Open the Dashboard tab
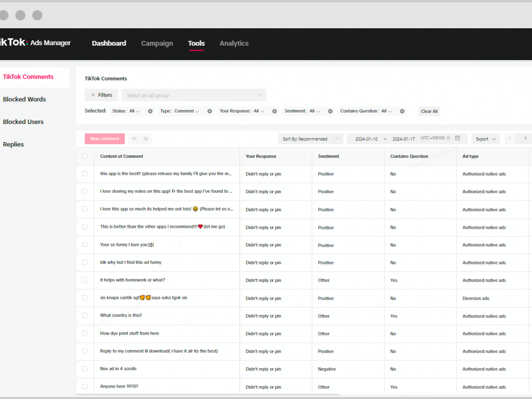This screenshot has width=532, height=399. click(x=109, y=44)
